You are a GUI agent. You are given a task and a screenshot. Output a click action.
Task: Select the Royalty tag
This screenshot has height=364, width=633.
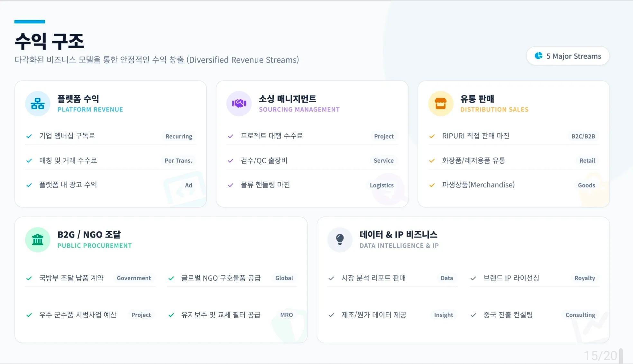coord(585,278)
